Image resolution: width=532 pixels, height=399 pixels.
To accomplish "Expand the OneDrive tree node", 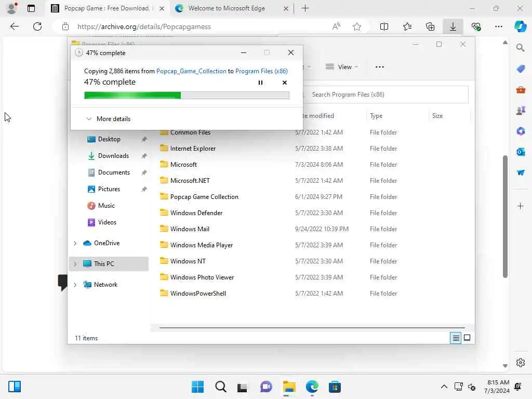I will tap(75, 243).
